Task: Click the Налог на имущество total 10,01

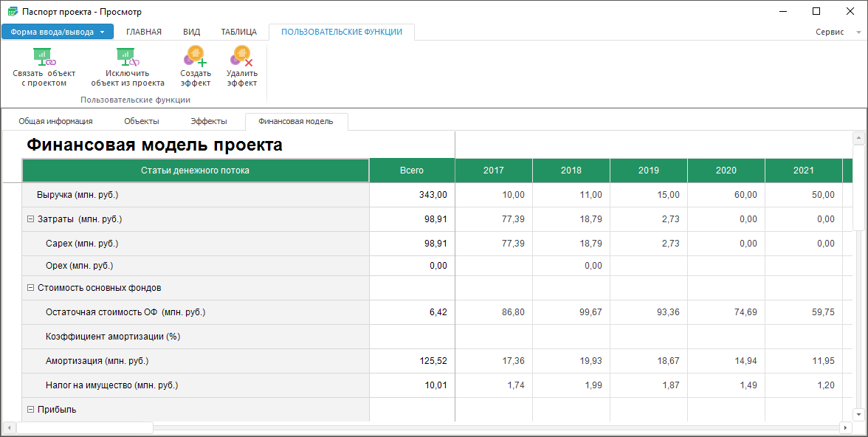Action: [412, 385]
